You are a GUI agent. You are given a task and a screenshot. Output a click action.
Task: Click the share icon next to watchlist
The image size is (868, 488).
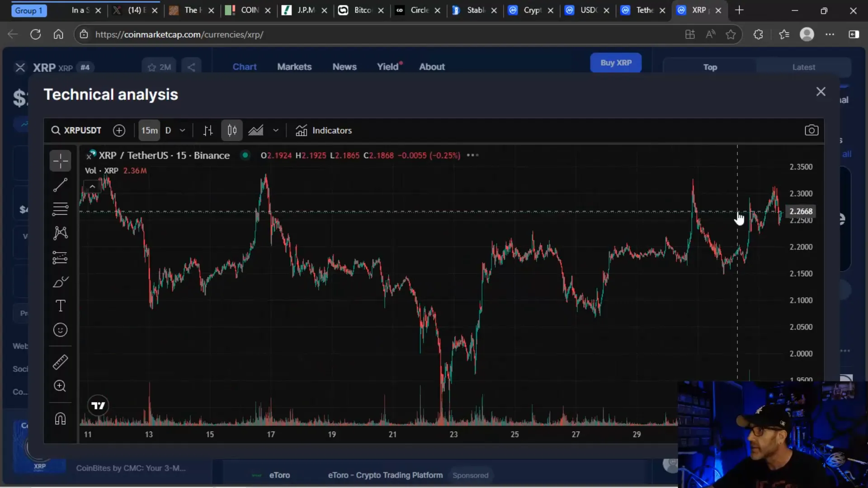(x=191, y=67)
